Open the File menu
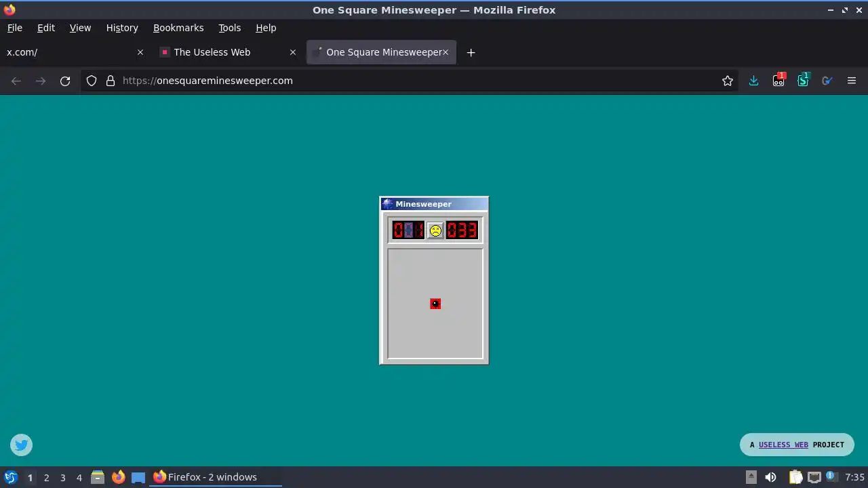868x488 pixels. pyautogui.click(x=15, y=28)
